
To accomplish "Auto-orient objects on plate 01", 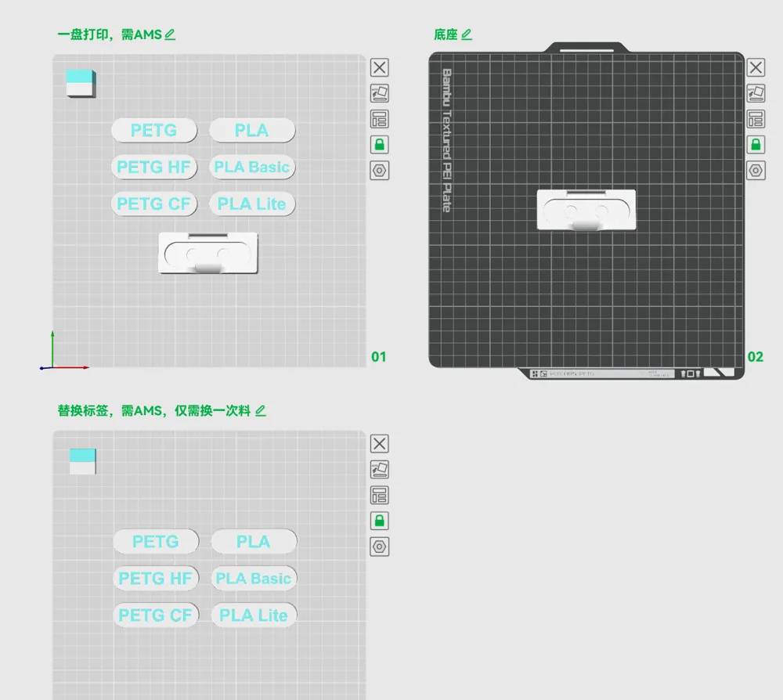I will tap(380, 93).
